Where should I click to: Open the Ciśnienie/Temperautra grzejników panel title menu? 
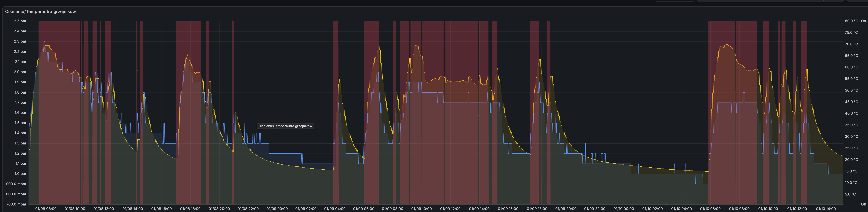[x=41, y=12]
